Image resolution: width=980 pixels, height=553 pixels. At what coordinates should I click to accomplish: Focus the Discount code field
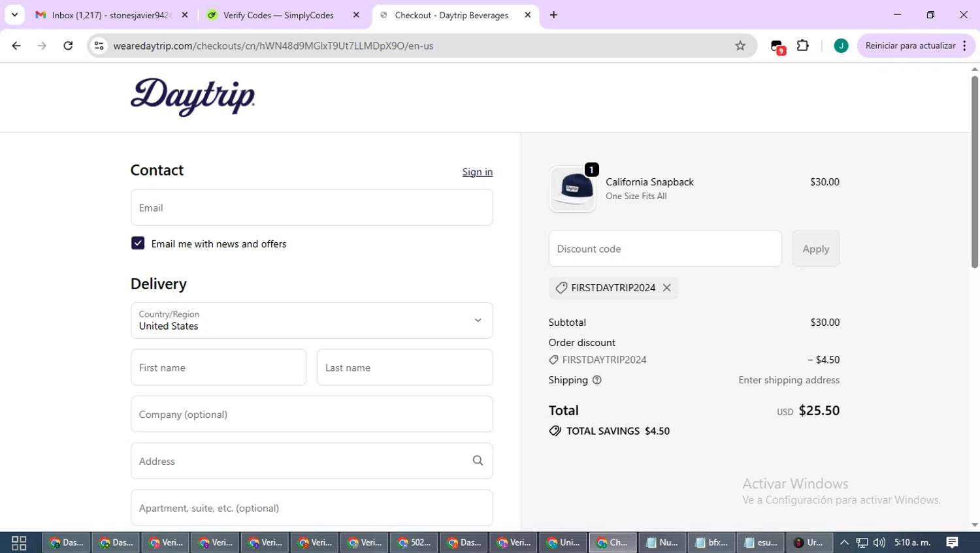(665, 249)
